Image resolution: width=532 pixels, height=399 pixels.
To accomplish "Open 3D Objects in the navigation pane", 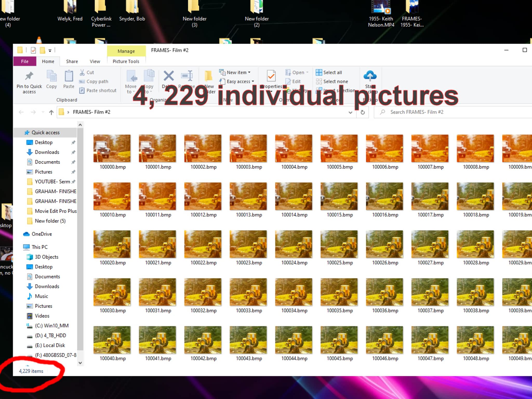I will click(x=43, y=257).
